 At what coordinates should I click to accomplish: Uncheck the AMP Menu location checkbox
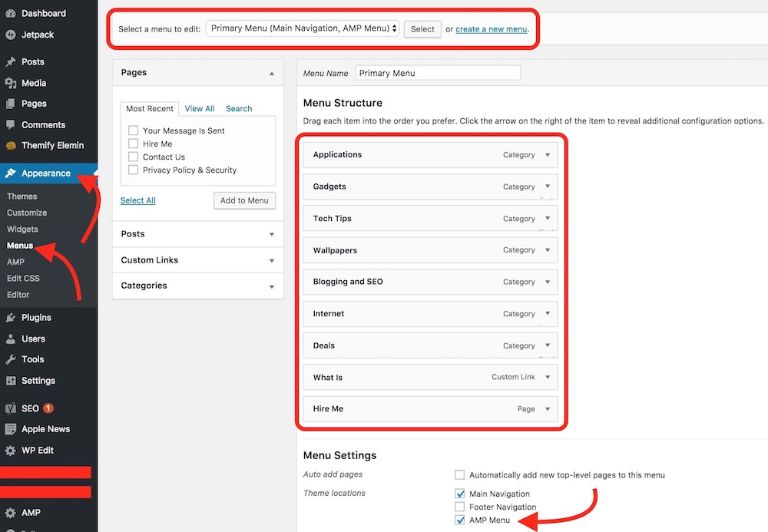point(460,520)
